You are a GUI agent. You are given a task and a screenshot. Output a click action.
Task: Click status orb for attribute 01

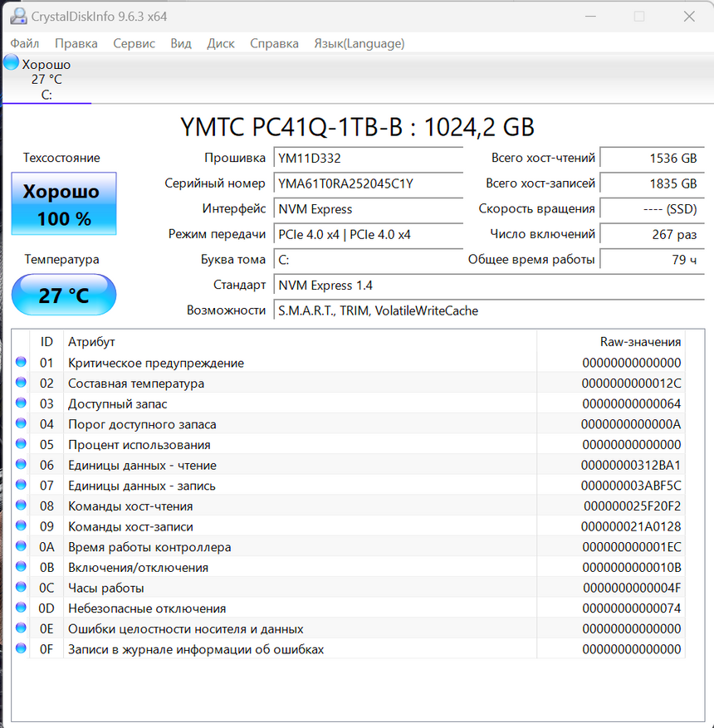[x=21, y=362]
